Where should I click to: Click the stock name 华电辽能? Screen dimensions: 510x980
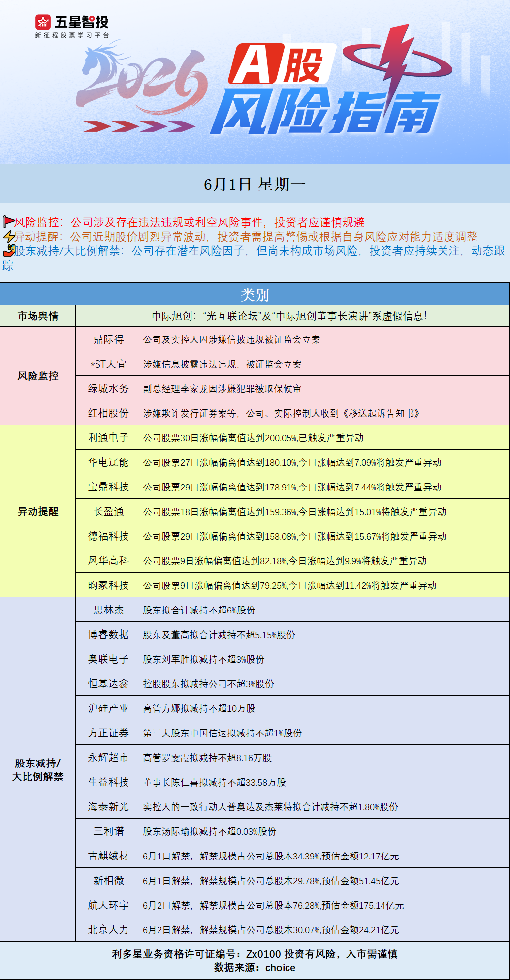[x=108, y=462]
